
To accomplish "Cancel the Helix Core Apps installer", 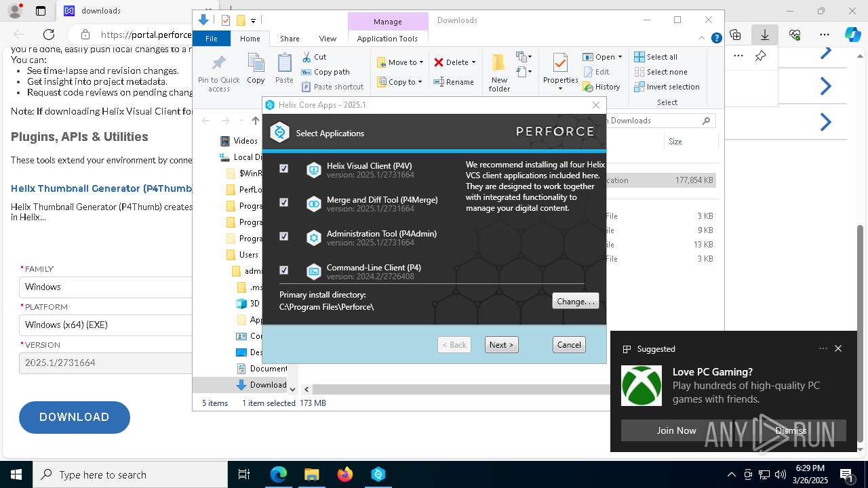I will pos(569,345).
